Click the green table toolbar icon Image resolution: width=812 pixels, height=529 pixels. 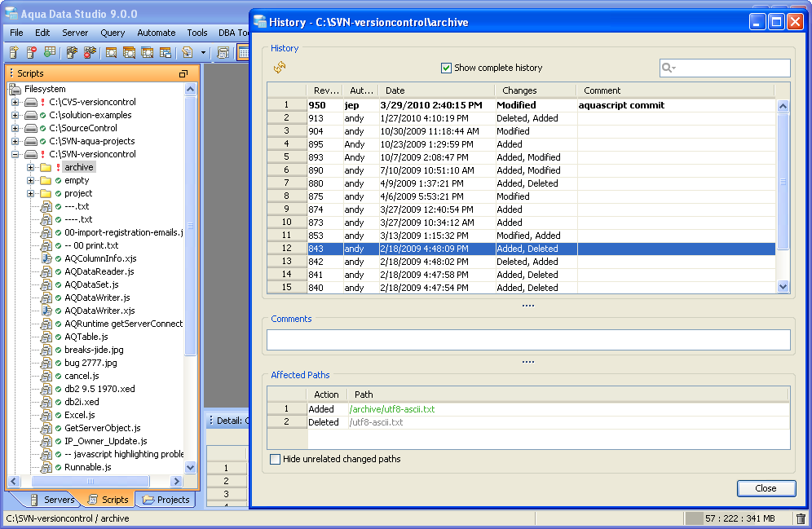(51, 53)
